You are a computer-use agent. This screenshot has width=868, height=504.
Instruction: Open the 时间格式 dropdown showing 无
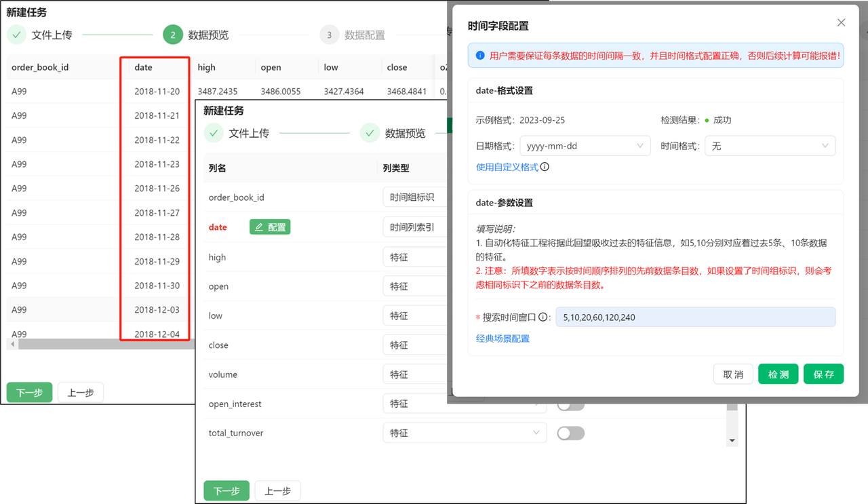[x=770, y=146]
